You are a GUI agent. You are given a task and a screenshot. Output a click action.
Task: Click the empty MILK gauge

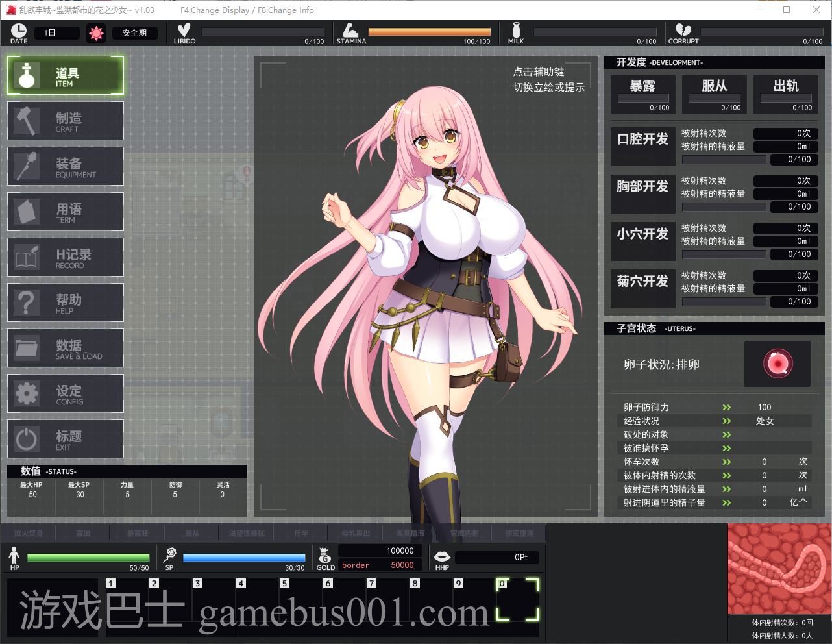coord(595,32)
